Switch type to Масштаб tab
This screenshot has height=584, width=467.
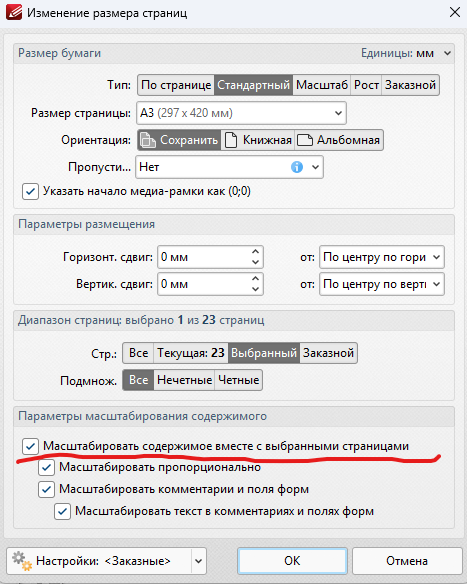[x=322, y=85]
